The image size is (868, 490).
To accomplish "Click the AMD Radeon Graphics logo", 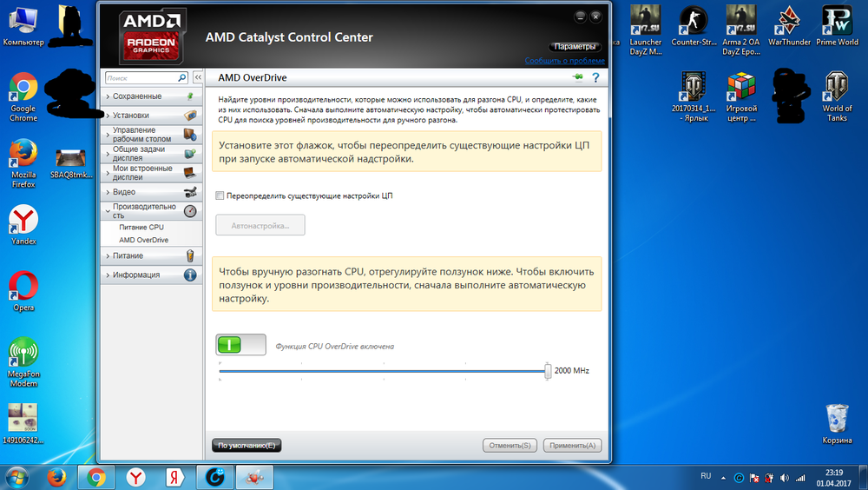I will (x=151, y=36).
